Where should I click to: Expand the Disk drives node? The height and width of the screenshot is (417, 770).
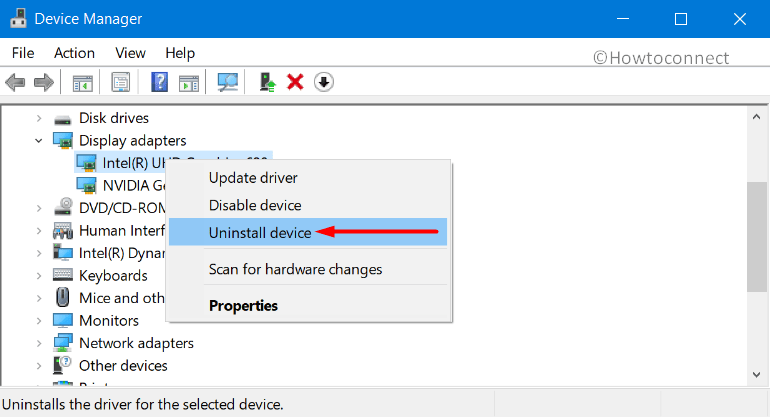[39, 118]
